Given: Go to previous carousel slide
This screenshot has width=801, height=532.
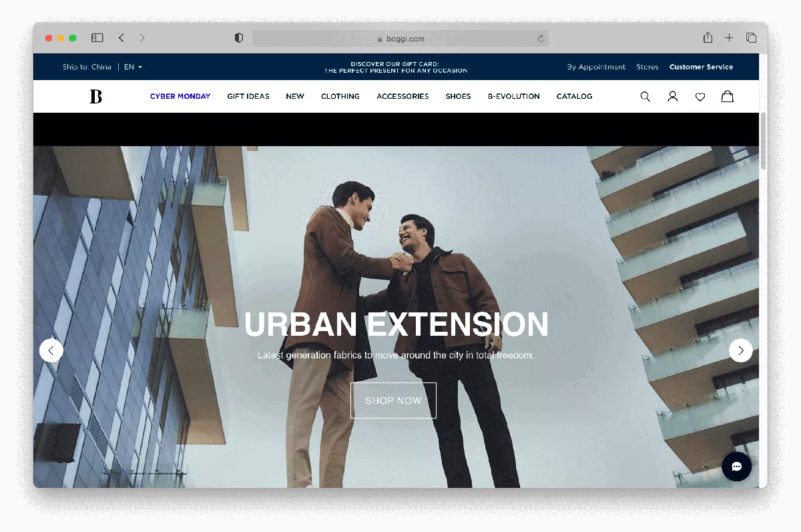Looking at the screenshot, I should 51,350.
